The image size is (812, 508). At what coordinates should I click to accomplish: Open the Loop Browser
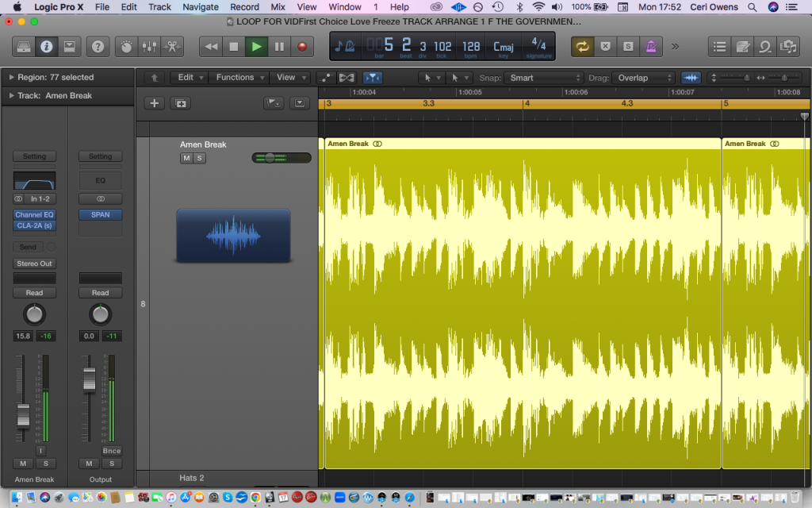[x=765, y=47]
